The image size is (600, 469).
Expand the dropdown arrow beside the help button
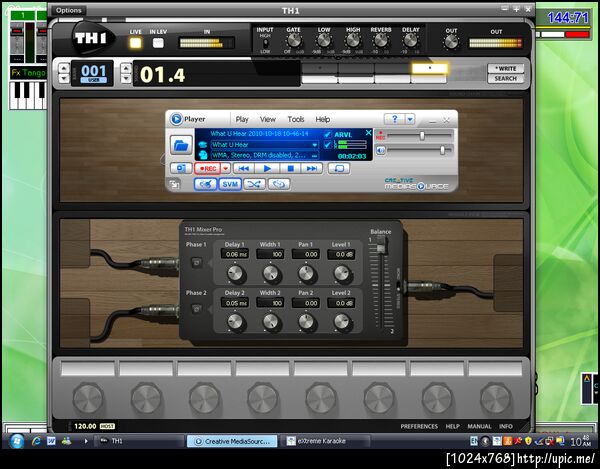(x=410, y=119)
